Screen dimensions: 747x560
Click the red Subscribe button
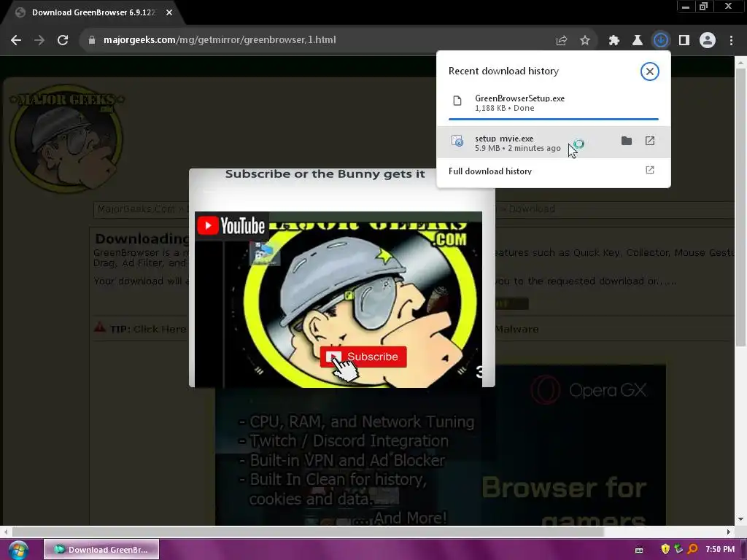[363, 357]
